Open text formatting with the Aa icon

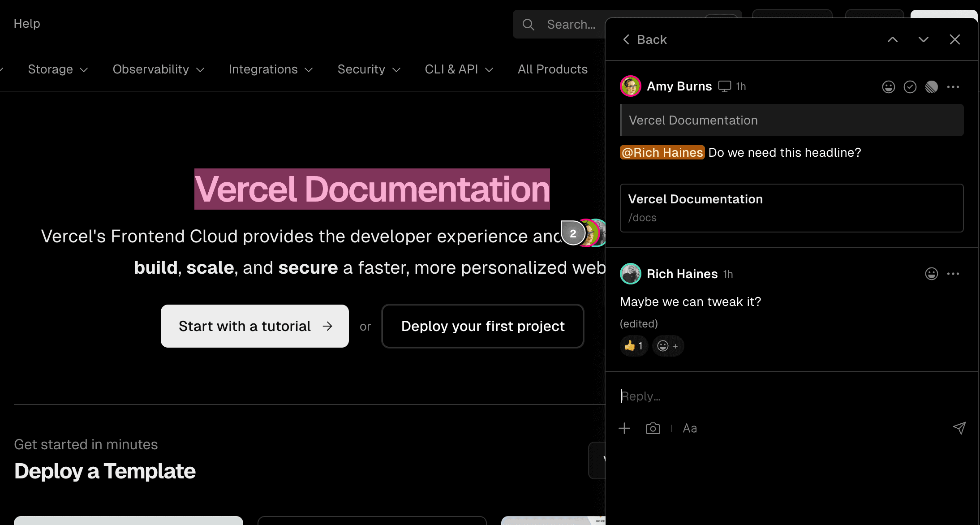click(x=689, y=428)
